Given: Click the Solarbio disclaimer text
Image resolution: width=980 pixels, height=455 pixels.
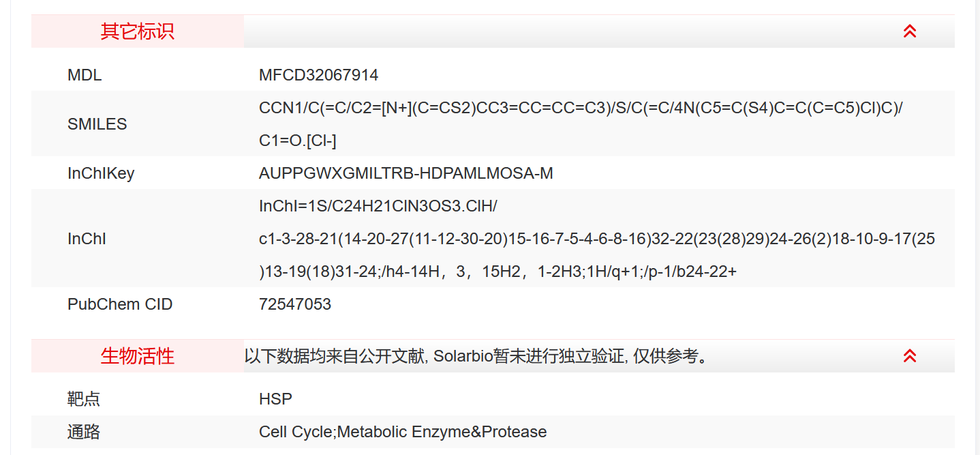Looking at the screenshot, I should pyautogui.click(x=476, y=356).
